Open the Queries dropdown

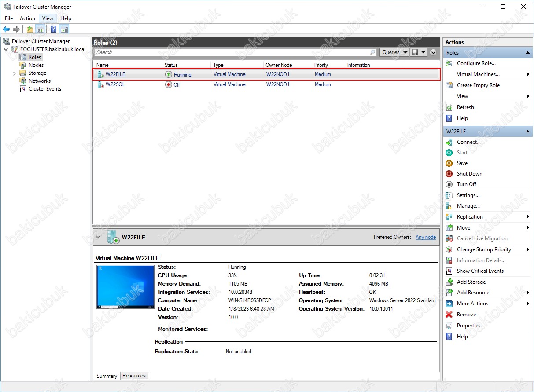[394, 52]
